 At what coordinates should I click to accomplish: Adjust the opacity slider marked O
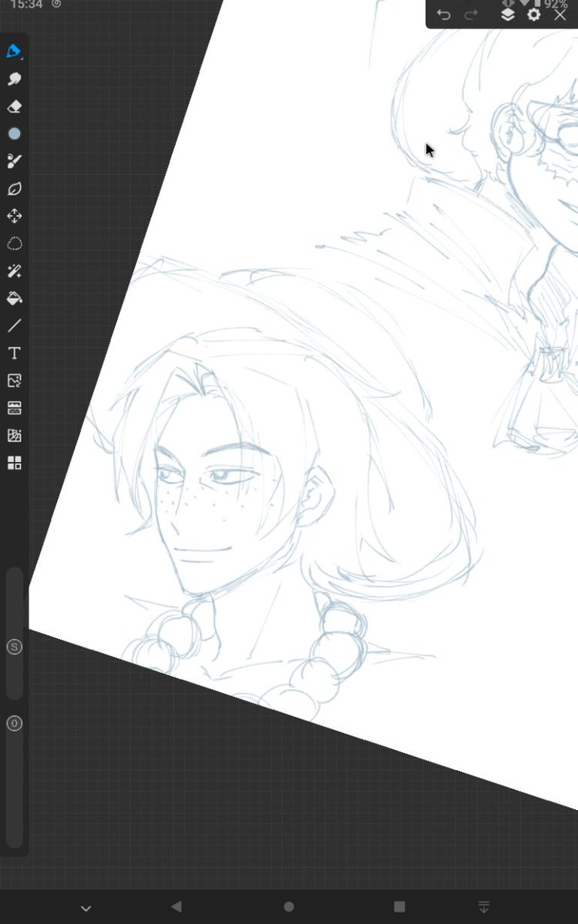pos(14,723)
